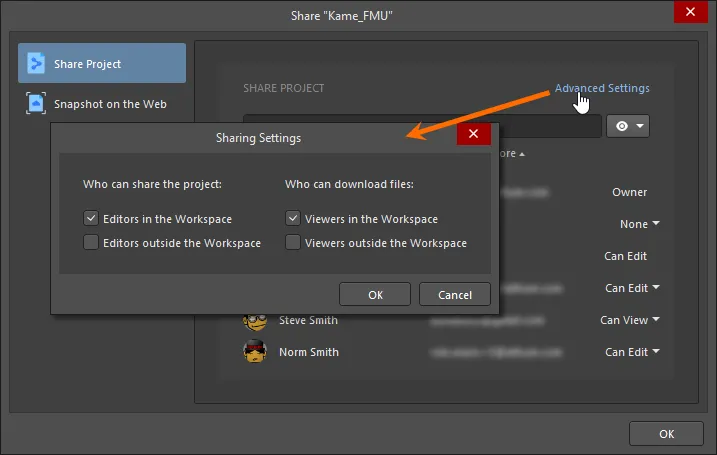
Task: Select the Steve Smith name
Action: pyautogui.click(x=308, y=320)
